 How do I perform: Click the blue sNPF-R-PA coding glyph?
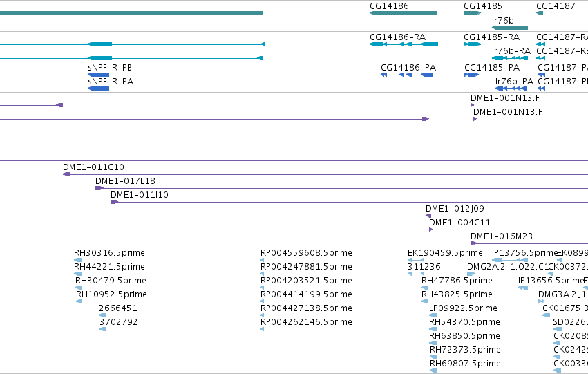click(x=98, y=88)
